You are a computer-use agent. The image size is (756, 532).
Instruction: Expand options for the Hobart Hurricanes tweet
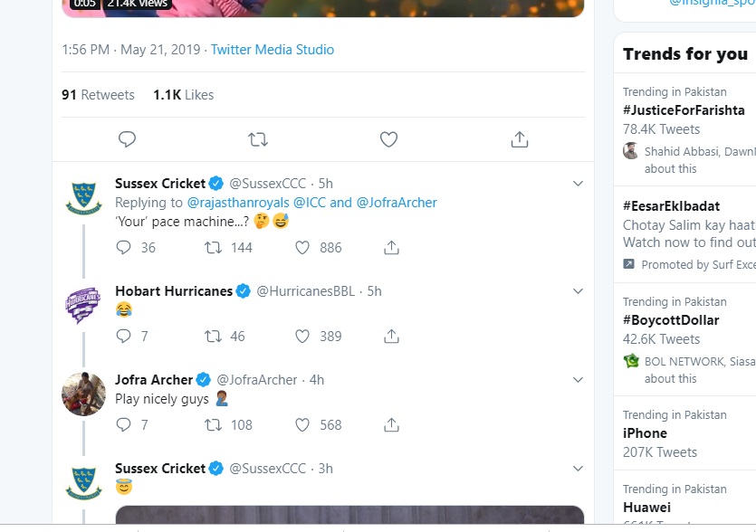[578, 291]
